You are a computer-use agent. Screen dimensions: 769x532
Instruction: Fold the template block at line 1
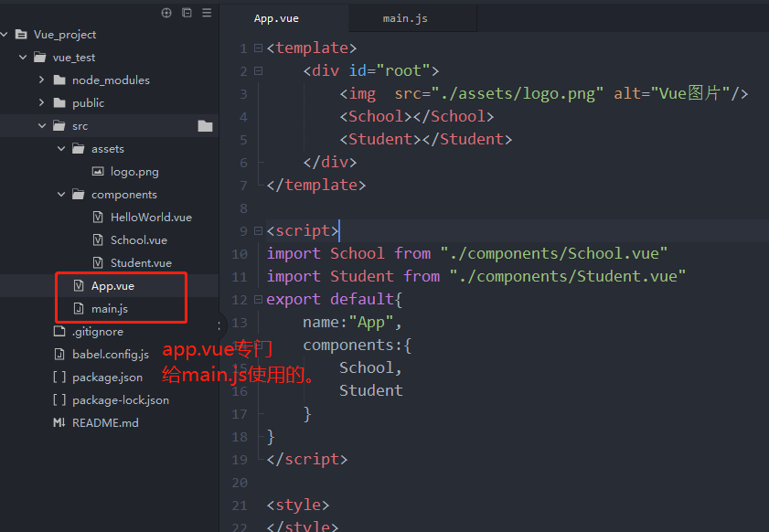tap(259, 48)
